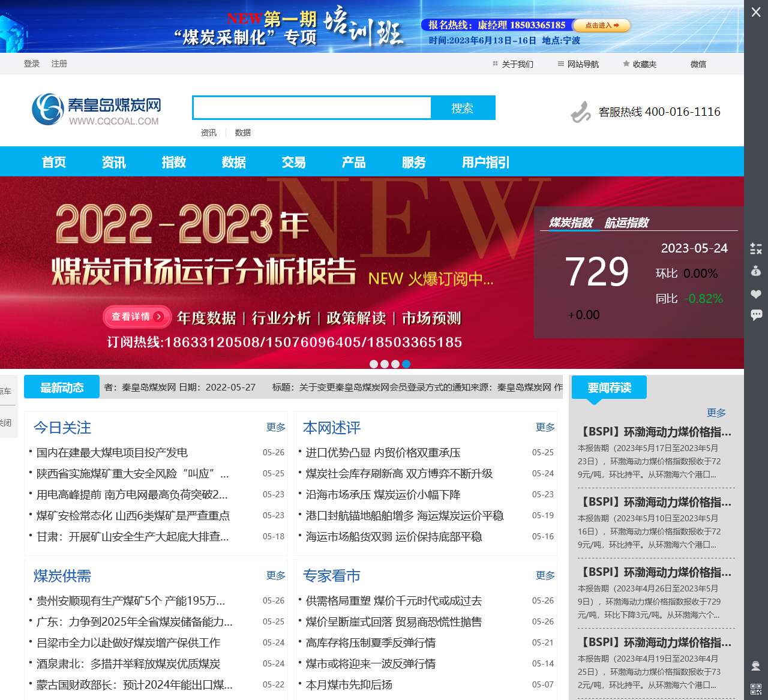Click the heart favorite icon in sidebar
Image resolution: width=768 pixels, height=700 pixels.
756,294
